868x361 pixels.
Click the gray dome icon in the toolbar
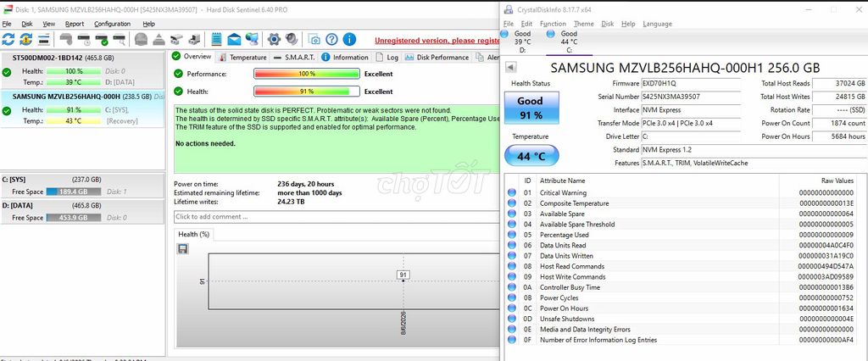(142, 39)
